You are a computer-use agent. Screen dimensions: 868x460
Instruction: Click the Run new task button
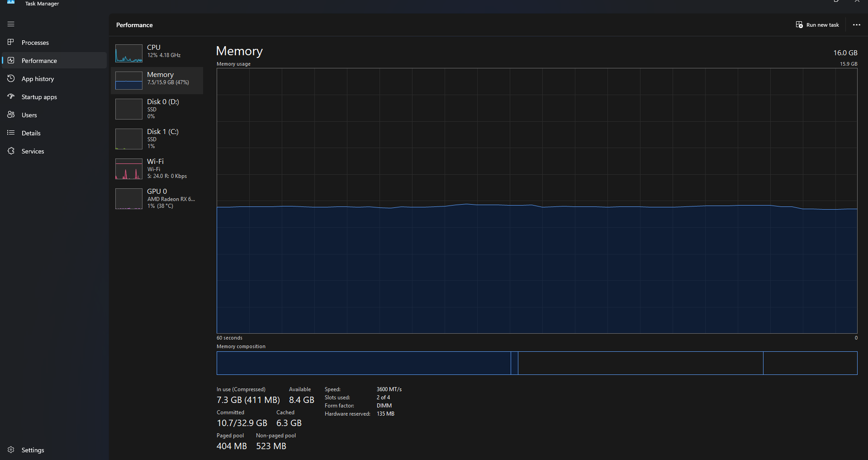[x=817, y=25]
